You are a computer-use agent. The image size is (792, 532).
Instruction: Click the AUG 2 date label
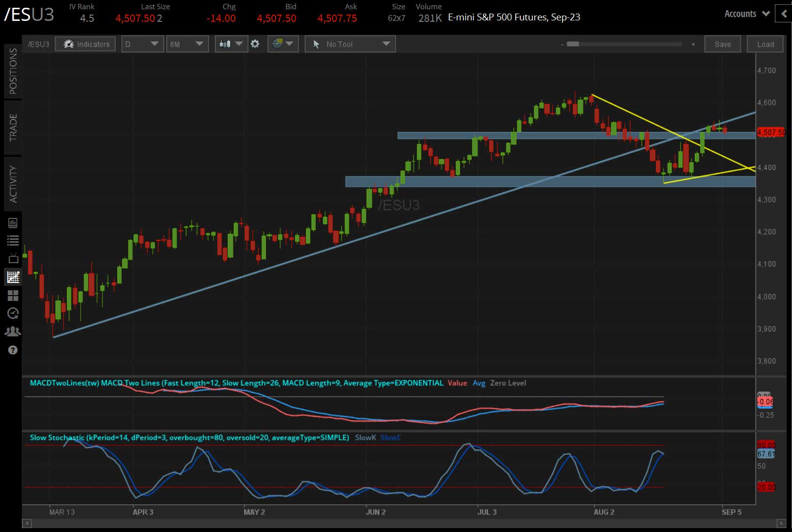point(604,512)
